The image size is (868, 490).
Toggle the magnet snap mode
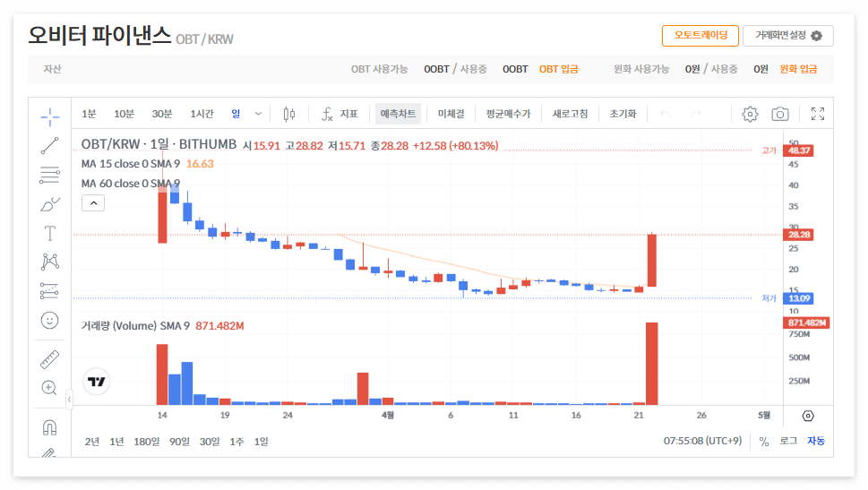pyautogui.click(x=50, y=427)
